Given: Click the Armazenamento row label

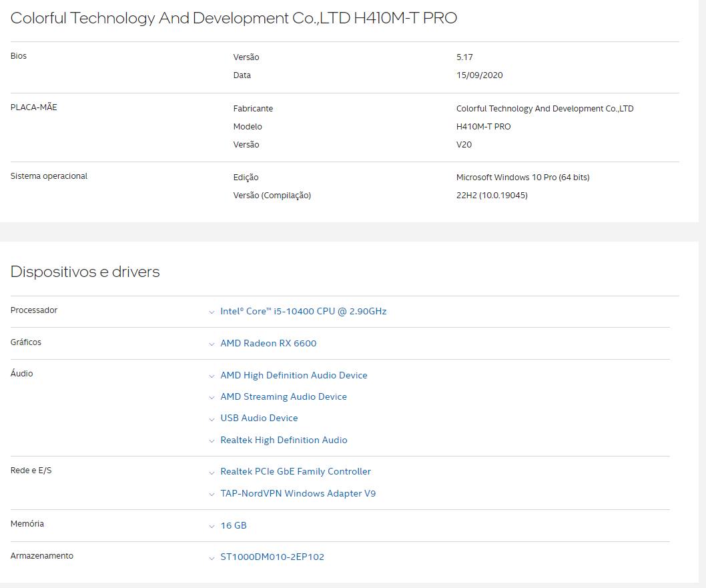Looking at the screenshot, I should tap(42, 555).
